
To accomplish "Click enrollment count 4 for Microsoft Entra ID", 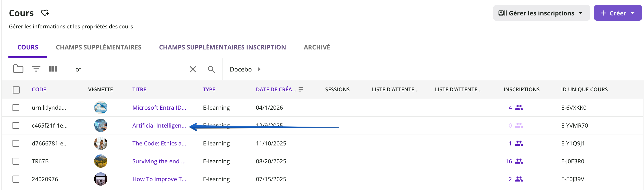I will coord(510,107).
